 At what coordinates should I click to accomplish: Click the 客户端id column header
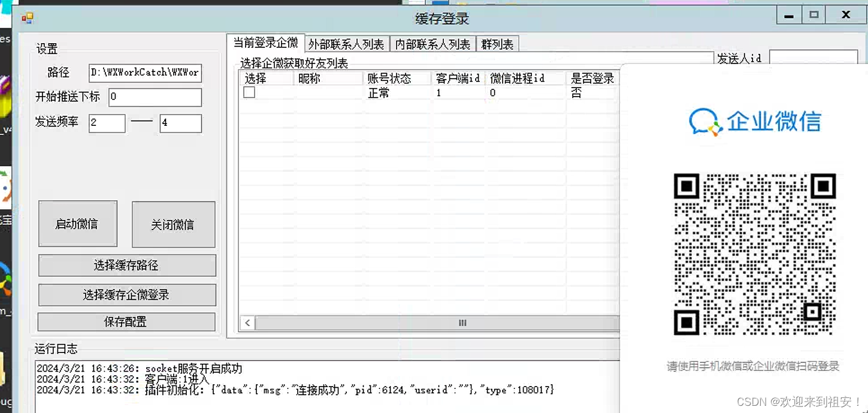click(x=458, y=79)
